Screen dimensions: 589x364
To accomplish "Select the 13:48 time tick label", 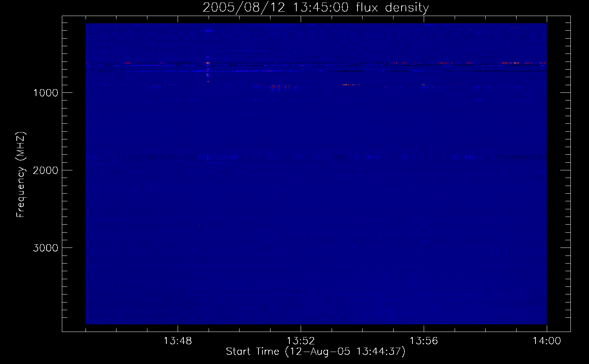I will point(178,341).
